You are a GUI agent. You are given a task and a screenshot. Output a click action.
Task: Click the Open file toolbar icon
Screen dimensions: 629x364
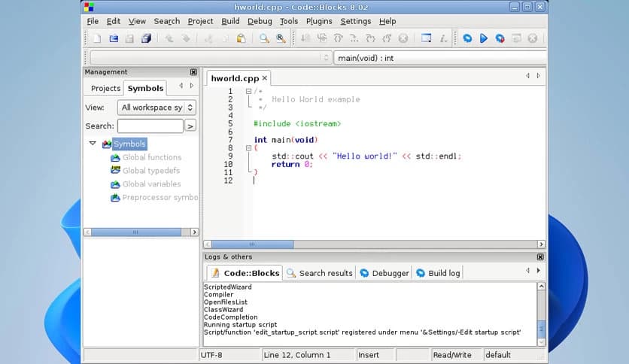[x=114, y=38]
